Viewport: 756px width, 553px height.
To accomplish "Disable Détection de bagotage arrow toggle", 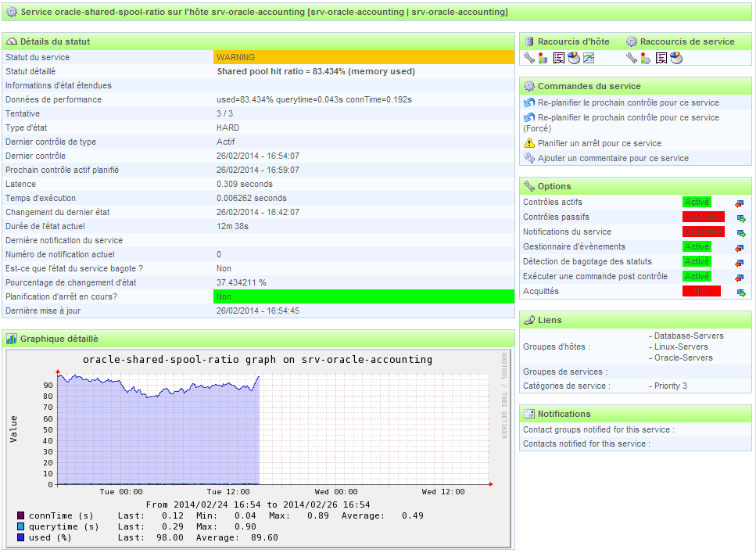I will pyautogui.click(x=740, y=263).
